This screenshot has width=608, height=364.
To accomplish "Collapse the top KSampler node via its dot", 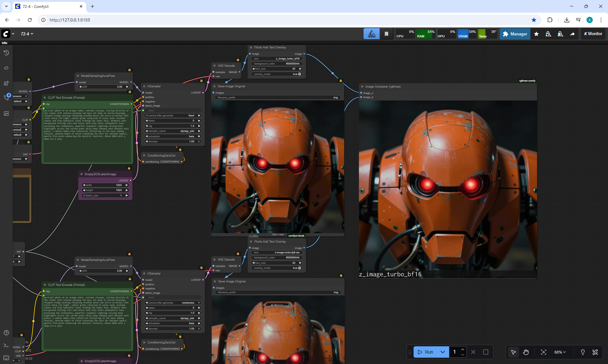I will click(144, 86).
